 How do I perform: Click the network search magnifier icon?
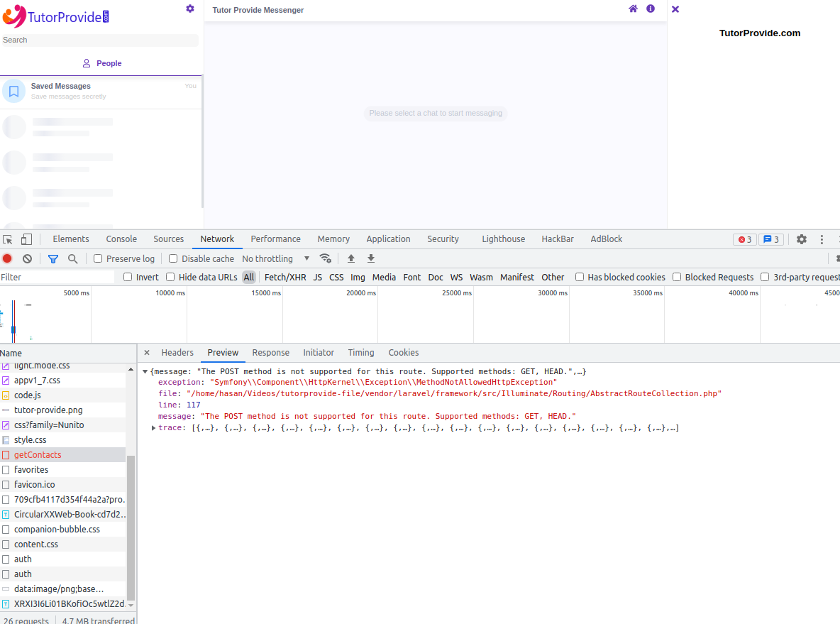[x=72, y=258]
